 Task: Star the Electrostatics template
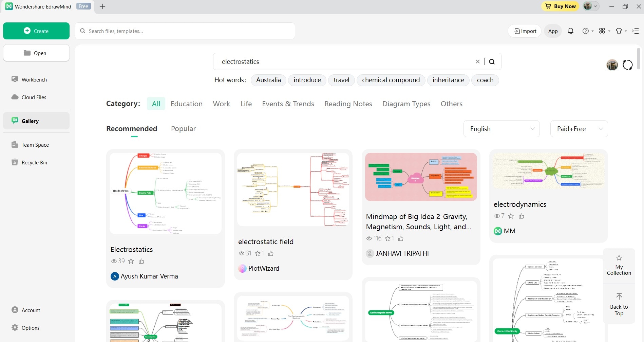point(131,261)
